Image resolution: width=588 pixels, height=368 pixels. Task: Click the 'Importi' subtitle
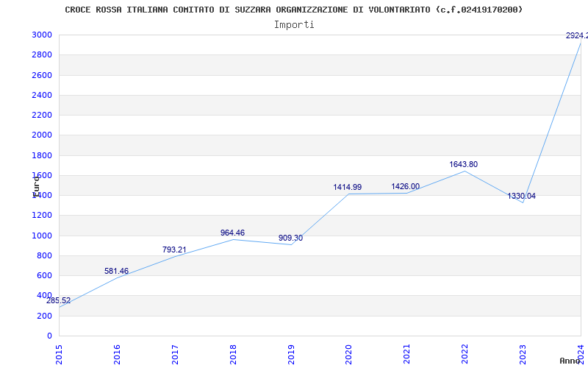[x=294, y=25]
